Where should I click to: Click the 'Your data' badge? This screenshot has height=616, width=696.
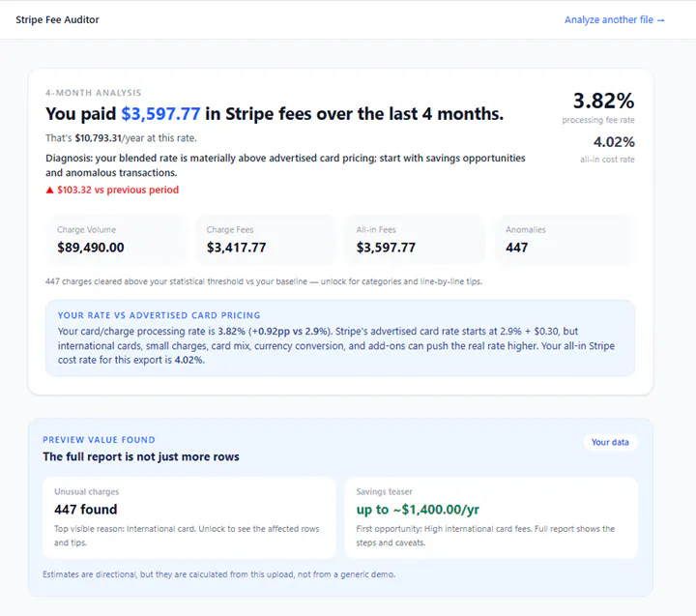610,442
